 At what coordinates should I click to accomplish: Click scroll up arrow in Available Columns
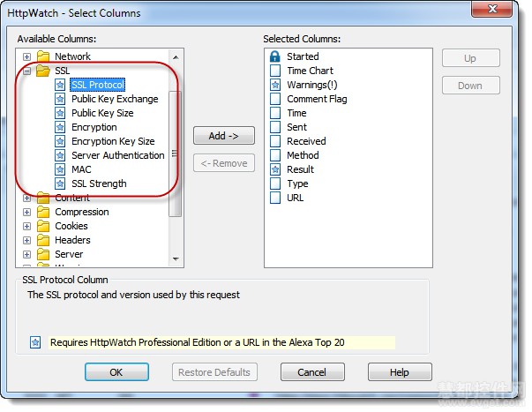click(176, 57)
